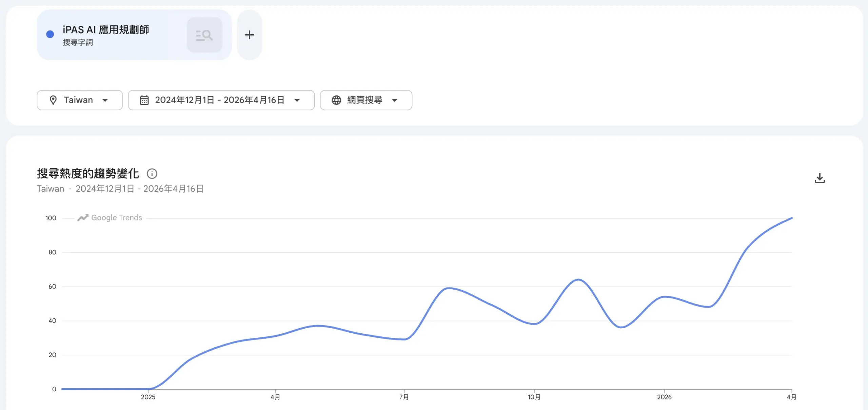Click the 2026 marker on the time axis
This screenshot has width=868, height=410.
pos(664,397)
